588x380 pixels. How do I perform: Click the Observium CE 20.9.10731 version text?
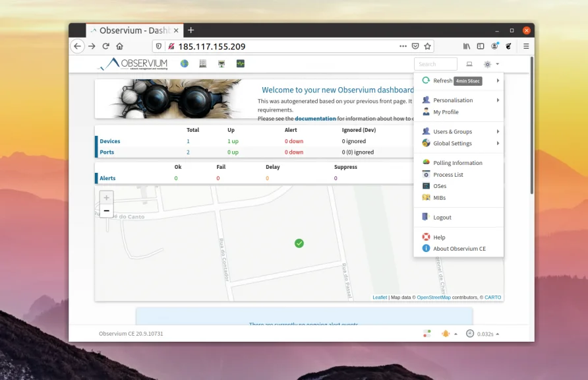coord(131,333)
